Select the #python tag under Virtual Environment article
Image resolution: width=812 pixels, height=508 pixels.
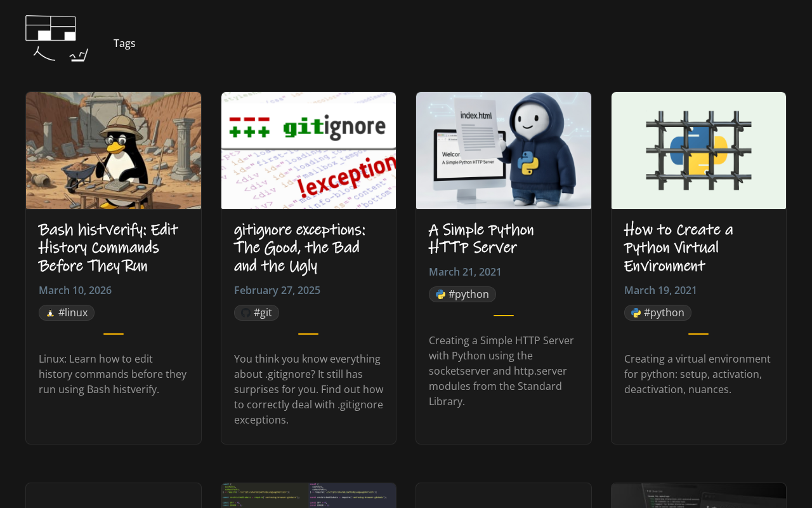coord(658,312)
